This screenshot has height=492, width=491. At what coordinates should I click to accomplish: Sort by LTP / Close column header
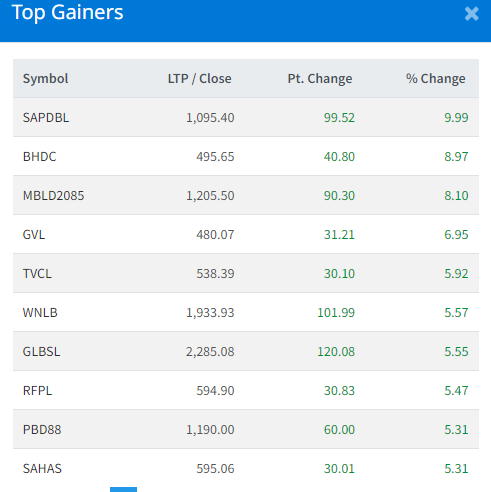click(199, 79)
